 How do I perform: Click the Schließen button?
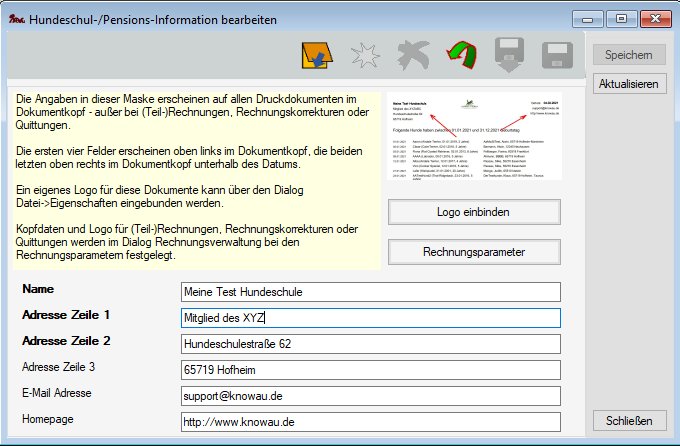[630, 419]
